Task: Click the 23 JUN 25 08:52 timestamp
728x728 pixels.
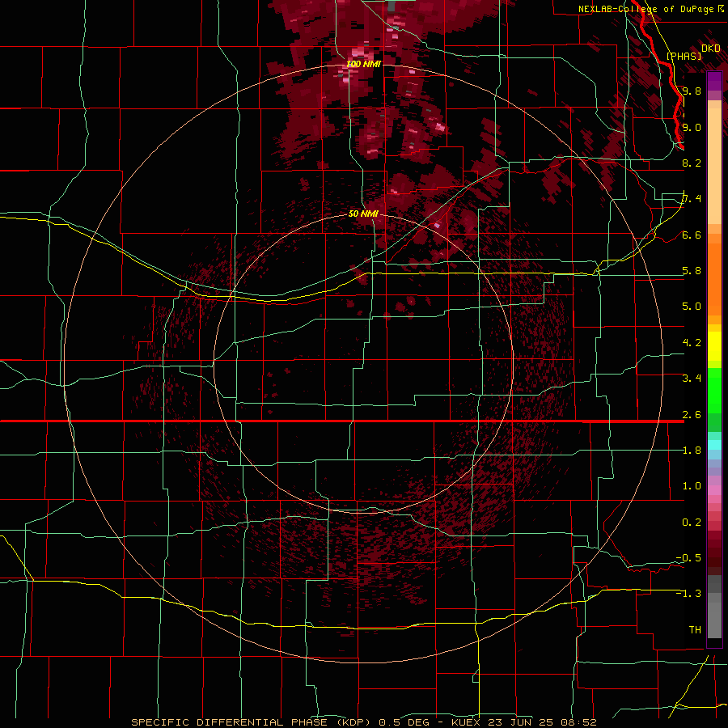Action: tap(542, 722)
